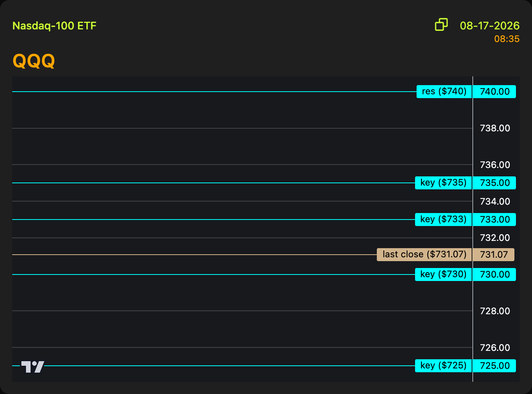Select the key ($725) line label

pos(443,366)
